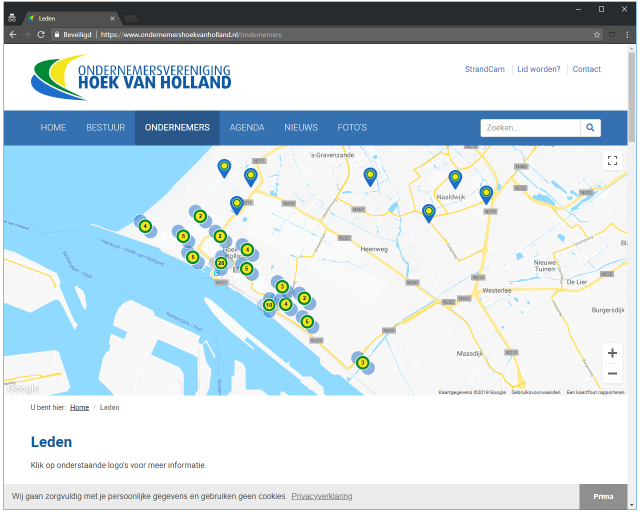
Task: Click the map cluster marker showing 25
Action: coord(221,263)
